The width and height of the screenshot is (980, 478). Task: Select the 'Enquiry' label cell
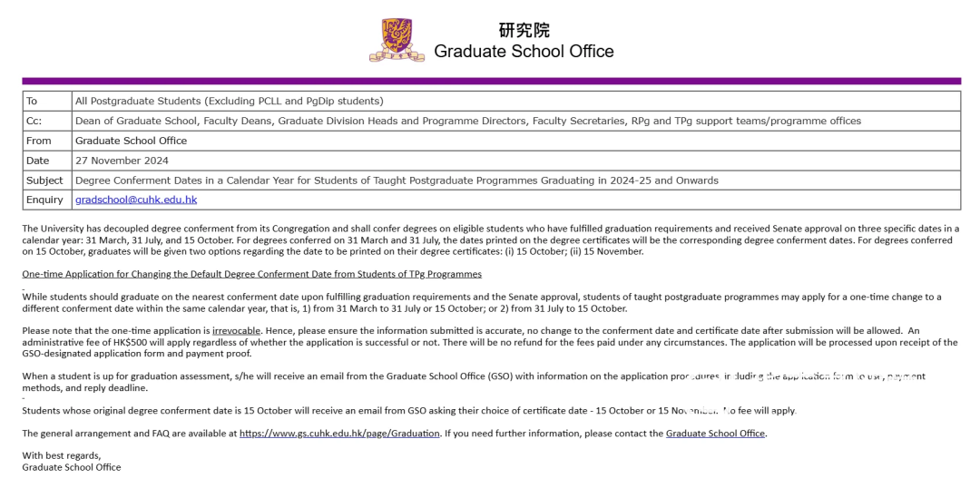[45, 200]
